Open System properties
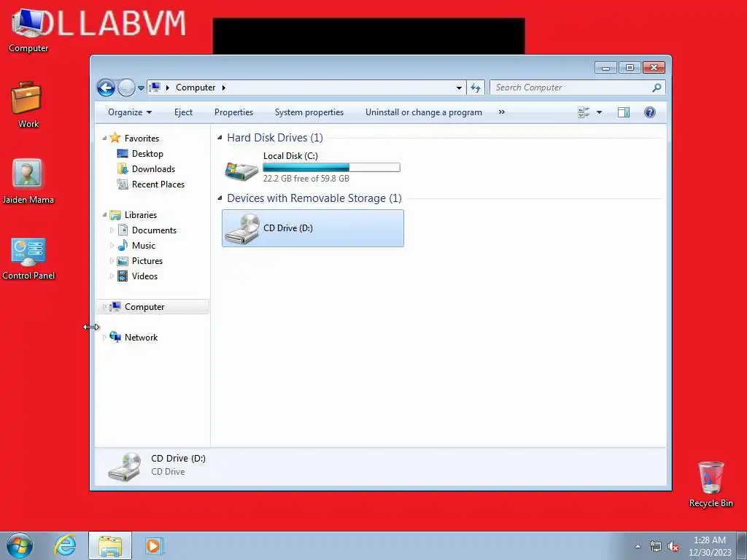The width and height of the screenshot is (747, 560). 309,112
